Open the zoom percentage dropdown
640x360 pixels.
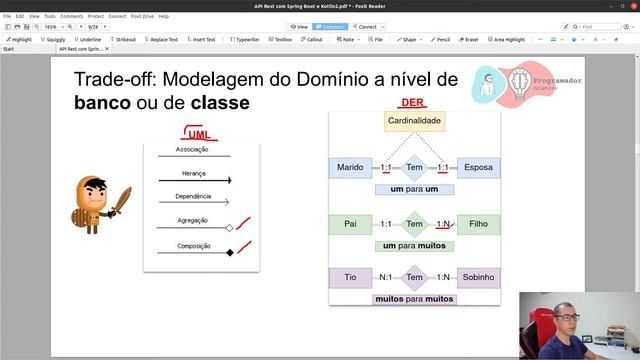(x=63, y=27)
